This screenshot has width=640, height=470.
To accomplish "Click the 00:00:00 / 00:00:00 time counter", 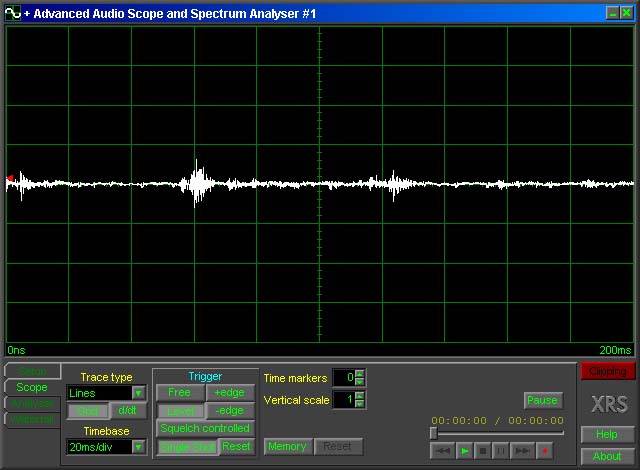I will coord(498,420).
